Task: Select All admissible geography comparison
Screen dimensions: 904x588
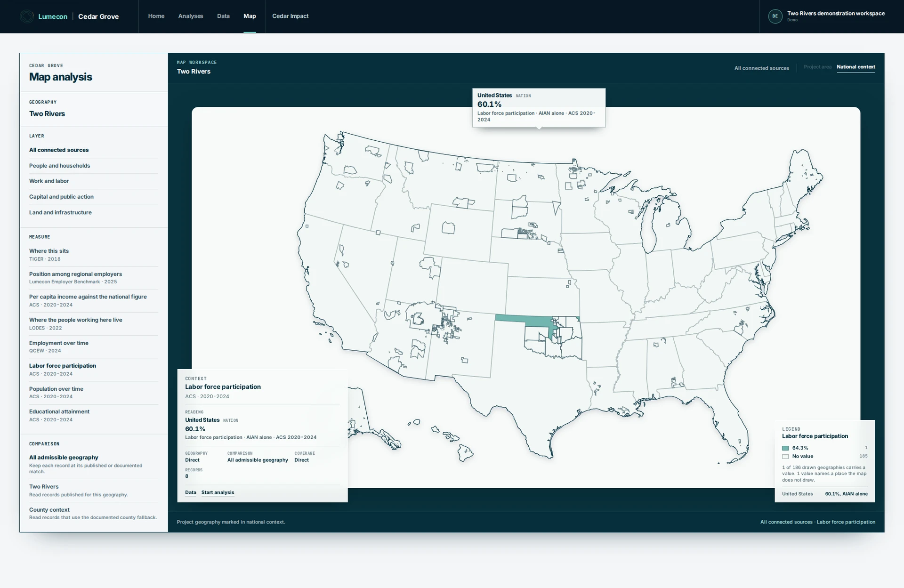Action: pos(93,464)
